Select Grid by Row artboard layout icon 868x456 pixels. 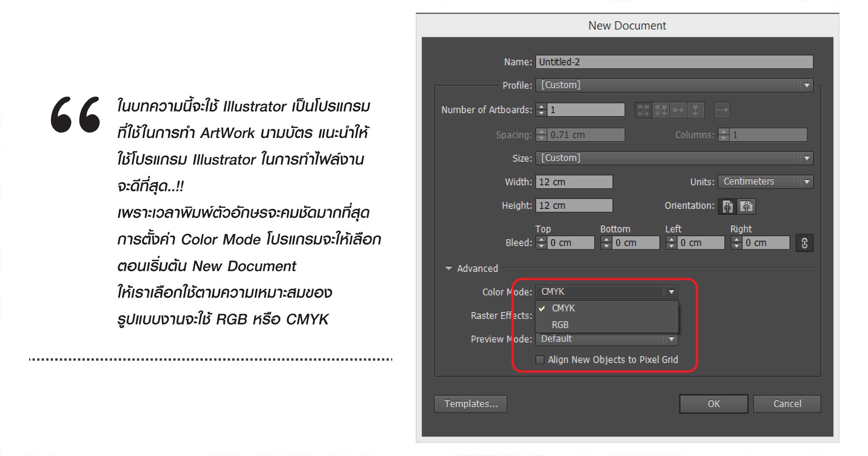pos(643,110)
